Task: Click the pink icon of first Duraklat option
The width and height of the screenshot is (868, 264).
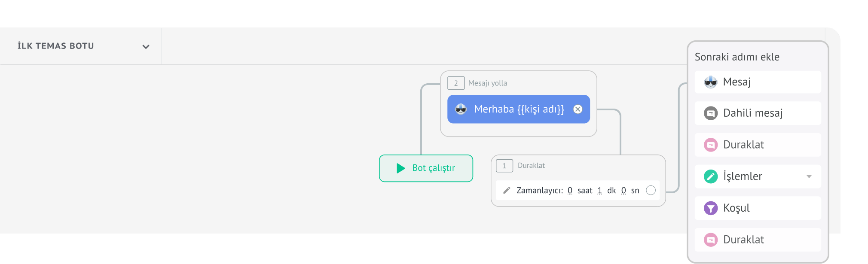Action: click(711, 145)
